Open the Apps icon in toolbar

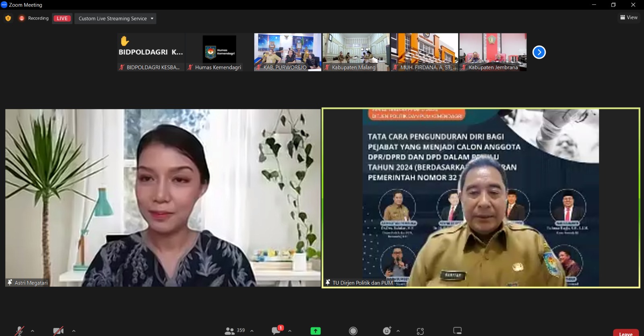(420, 331)
